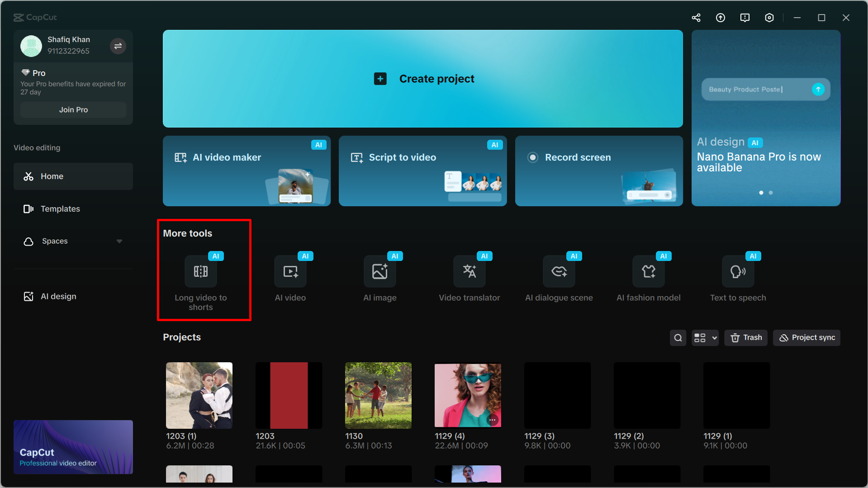This screenshot has width=868, height=488.
Task: Open the AI fashion model tool
Action: (649, 278)
